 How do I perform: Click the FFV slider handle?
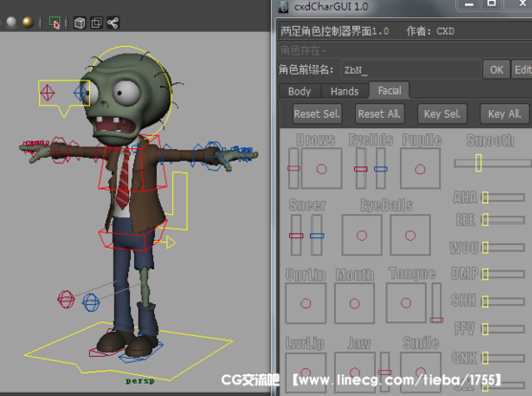485,329
